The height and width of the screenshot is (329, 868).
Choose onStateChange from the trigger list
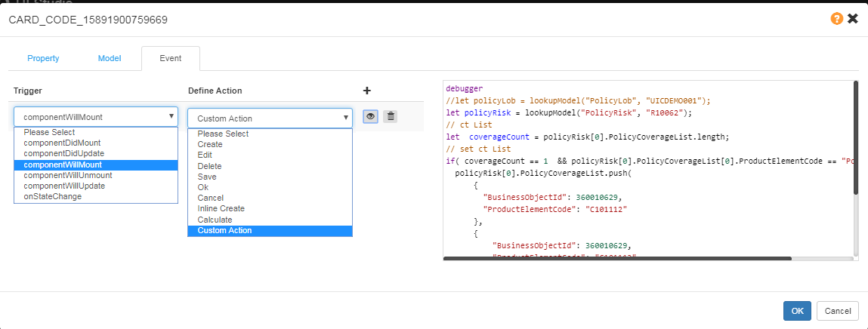coord(52,196)
